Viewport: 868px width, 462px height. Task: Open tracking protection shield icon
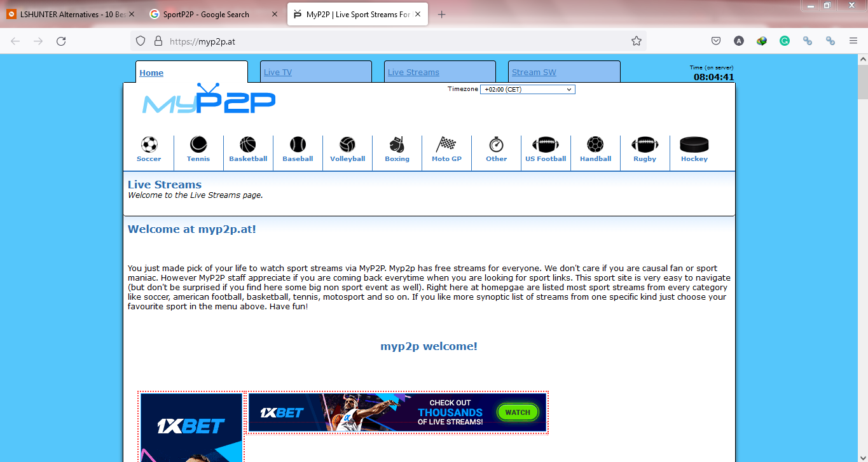coord(141,41)
